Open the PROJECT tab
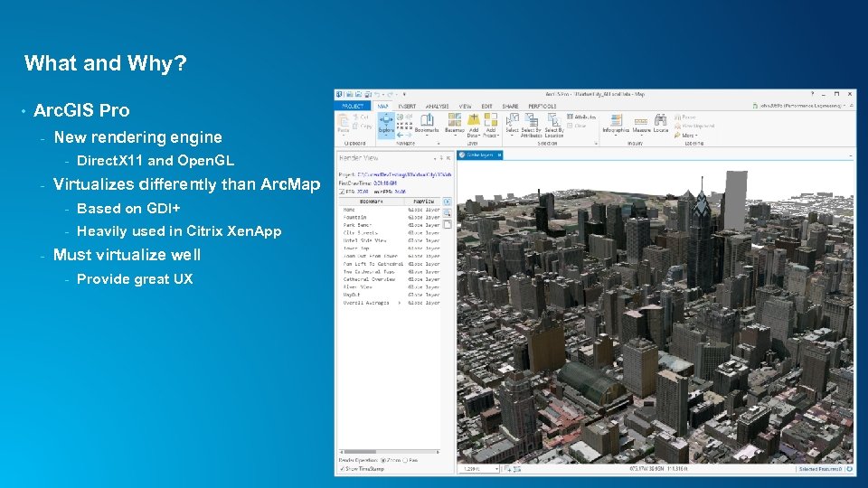The width and height of the screenshot is (868, 488). (353, 107)
